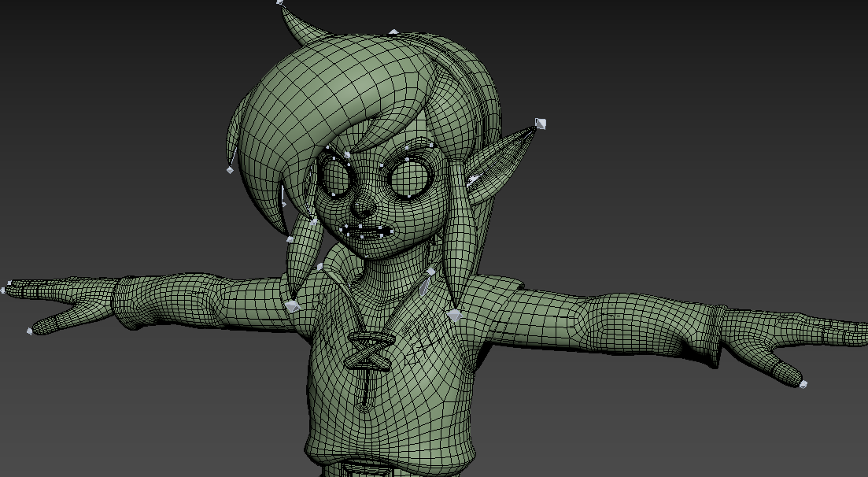
Task: Select the bone nub at the pointed ear tip
Action: tap(541, 124)
